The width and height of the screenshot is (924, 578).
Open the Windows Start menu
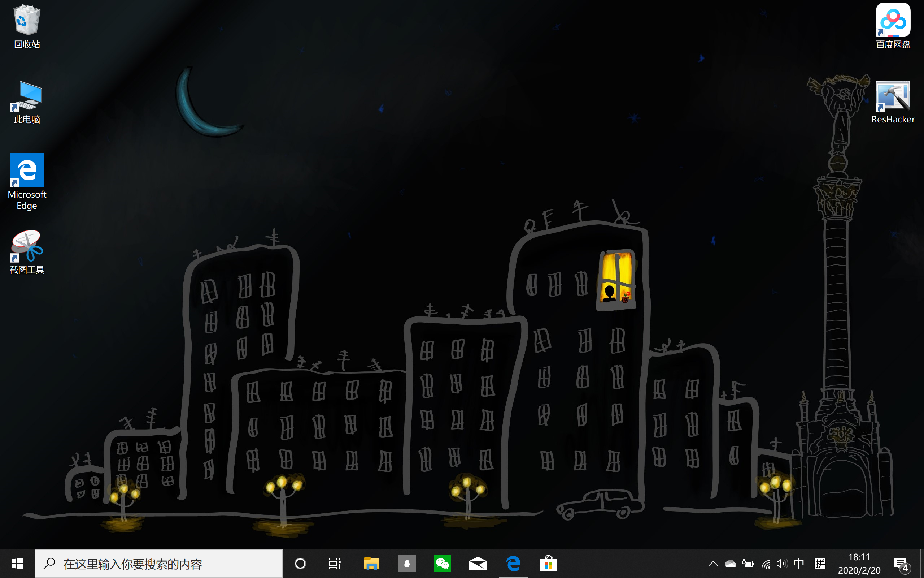pyautogui.click(x=17, y=564)
